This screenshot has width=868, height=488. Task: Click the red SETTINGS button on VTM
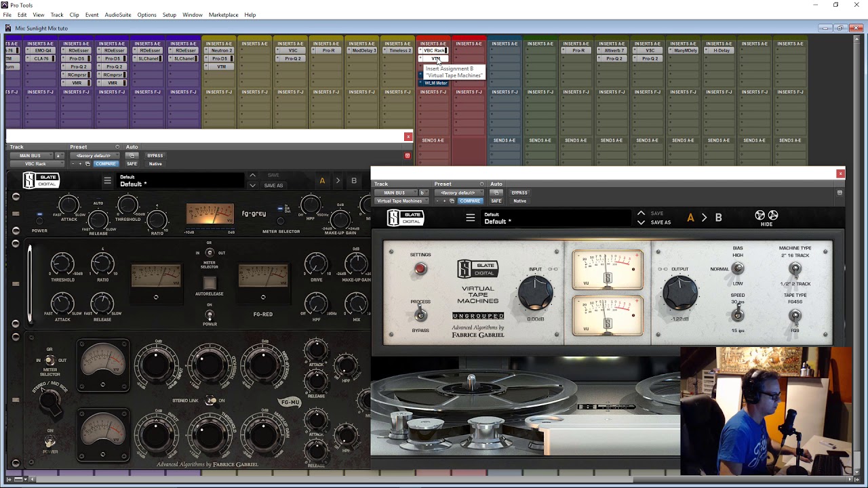pos(420,269)
